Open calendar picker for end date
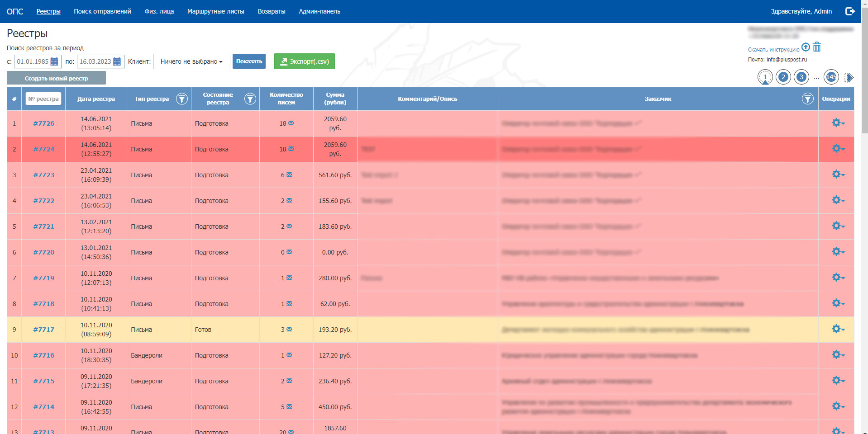Screen dimensions: 868x434 (x=117, y=61)
